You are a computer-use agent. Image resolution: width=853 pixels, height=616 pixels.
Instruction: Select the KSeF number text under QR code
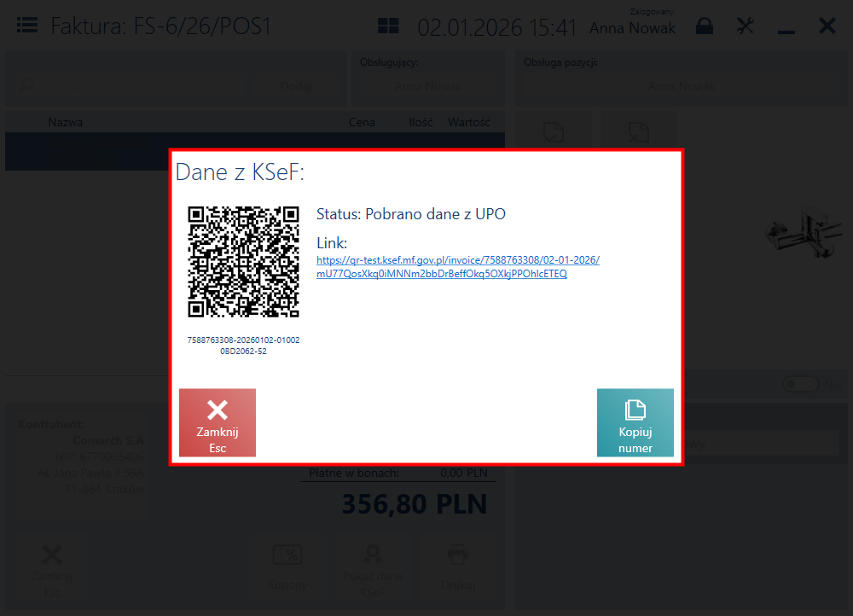tap(243, 346)
